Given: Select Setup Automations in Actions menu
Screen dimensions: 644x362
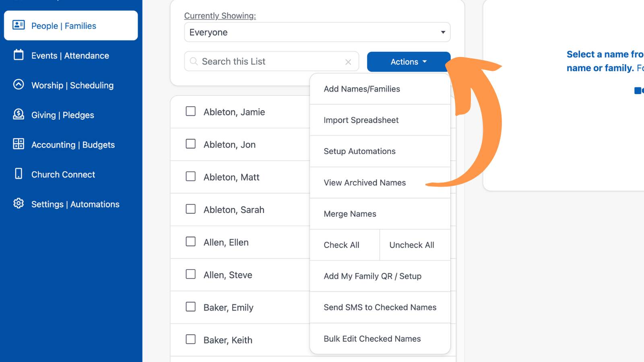Looking at the screenshot, I should 380,151.
